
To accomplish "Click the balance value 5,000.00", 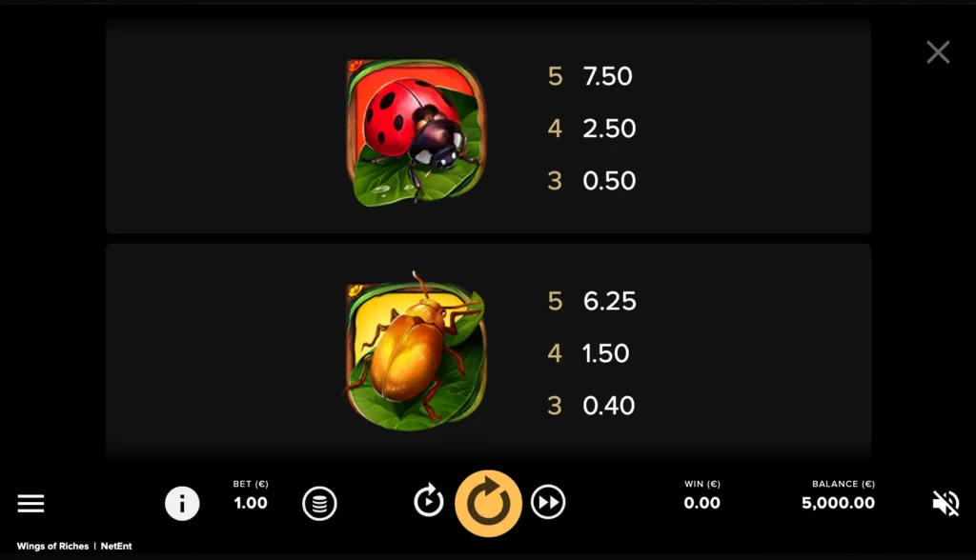I will pyautogui.click(x=838, y=503).
